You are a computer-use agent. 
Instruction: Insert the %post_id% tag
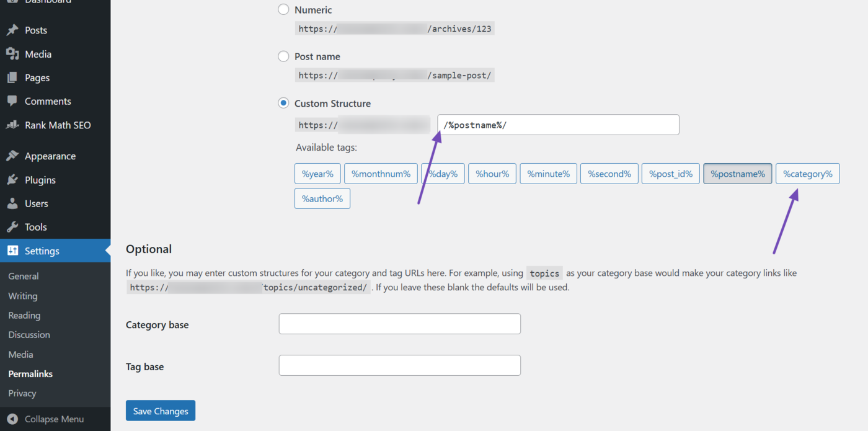click(x=671, y=174)
